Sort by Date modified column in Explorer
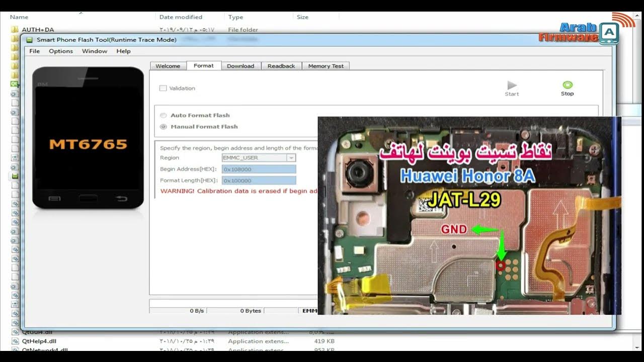Image resolution: width=644 pixels, height=362 pixels. [x=181, y=17]
